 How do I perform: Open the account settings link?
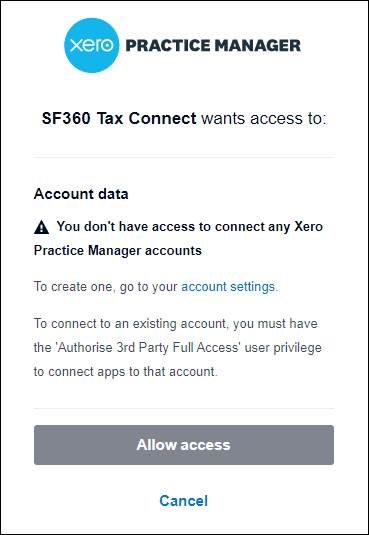[x=228, y=287]
